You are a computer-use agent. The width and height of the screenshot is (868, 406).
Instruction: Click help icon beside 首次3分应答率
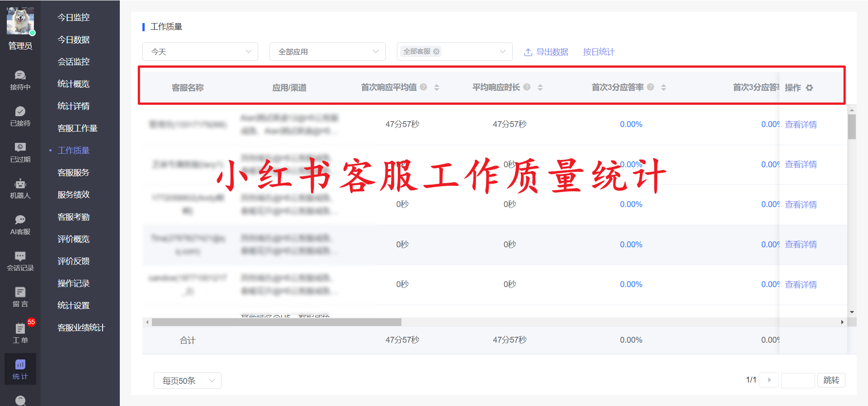coord(651,87)
